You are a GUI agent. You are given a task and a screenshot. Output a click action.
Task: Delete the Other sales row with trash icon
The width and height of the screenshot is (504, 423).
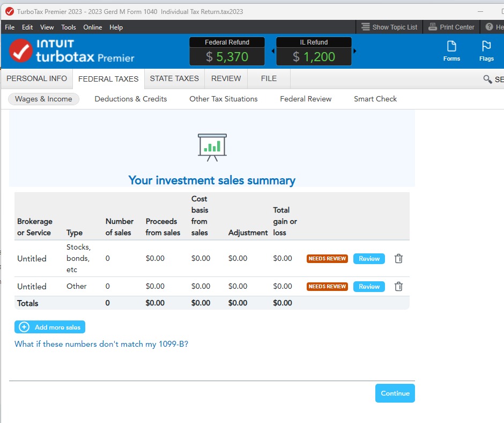[x=398, y=287]
